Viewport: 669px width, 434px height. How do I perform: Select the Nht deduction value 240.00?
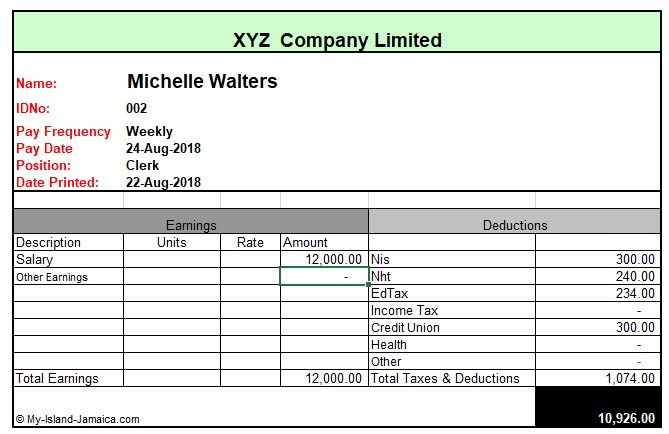pos(598,276)
